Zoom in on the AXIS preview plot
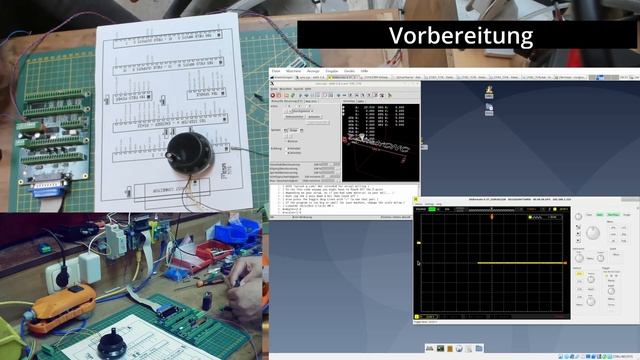The height and width of the screenshot is (360, 640). tap(339, 95)
